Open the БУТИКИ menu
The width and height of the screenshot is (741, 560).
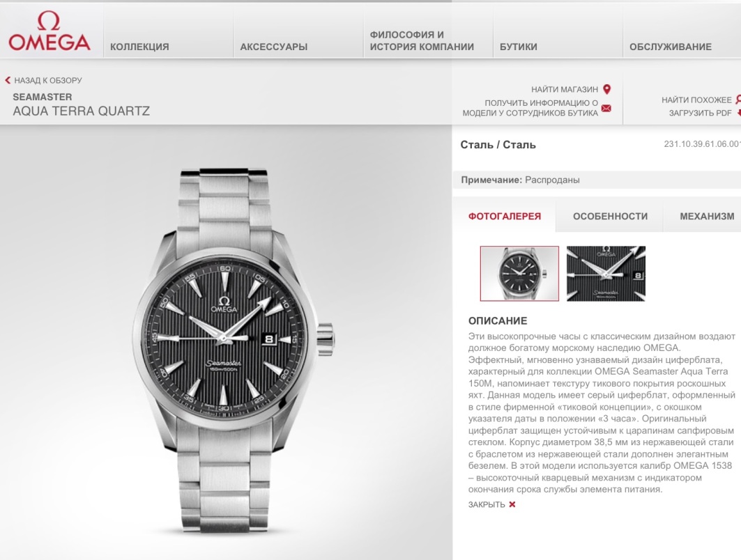pos(519,47)
